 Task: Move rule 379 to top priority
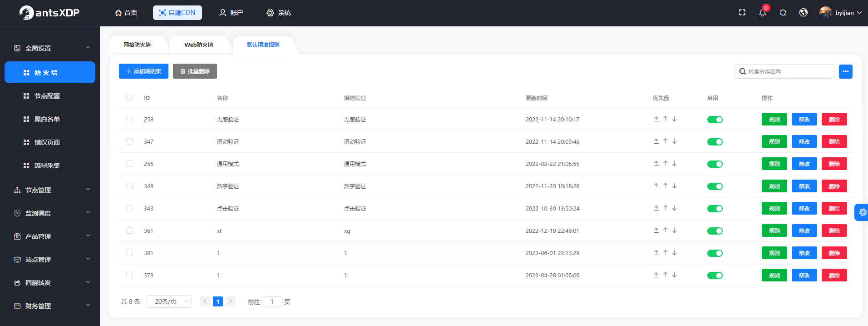click(656, 275)
